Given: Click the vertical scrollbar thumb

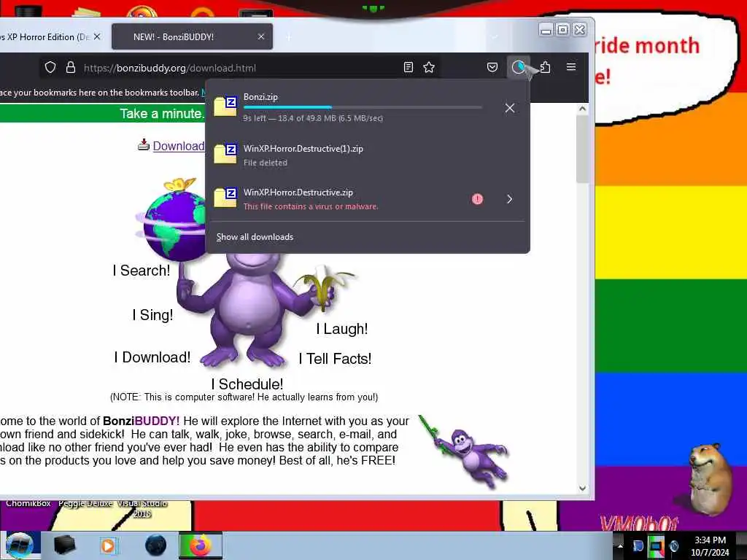Looking at the screenshot, I should coord(582,149).
